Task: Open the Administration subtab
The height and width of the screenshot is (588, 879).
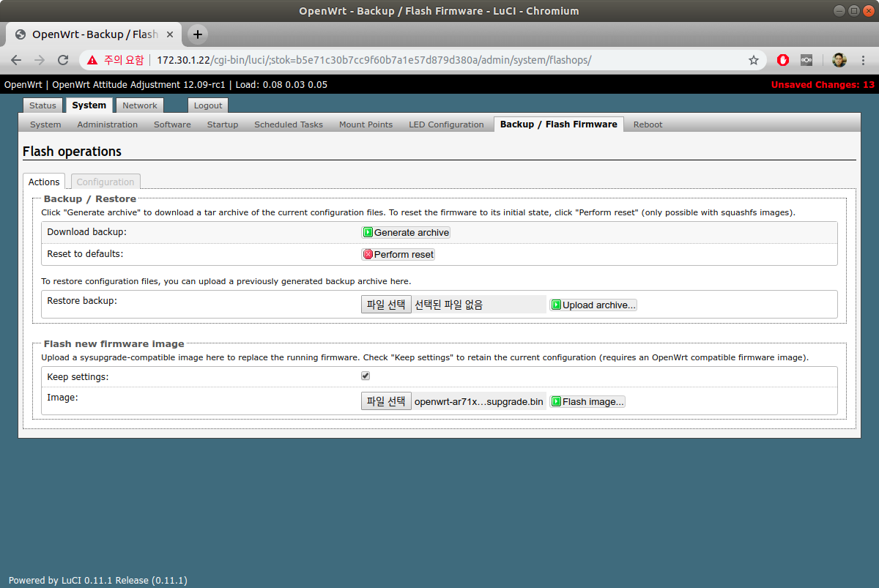Action: [108, 124]
